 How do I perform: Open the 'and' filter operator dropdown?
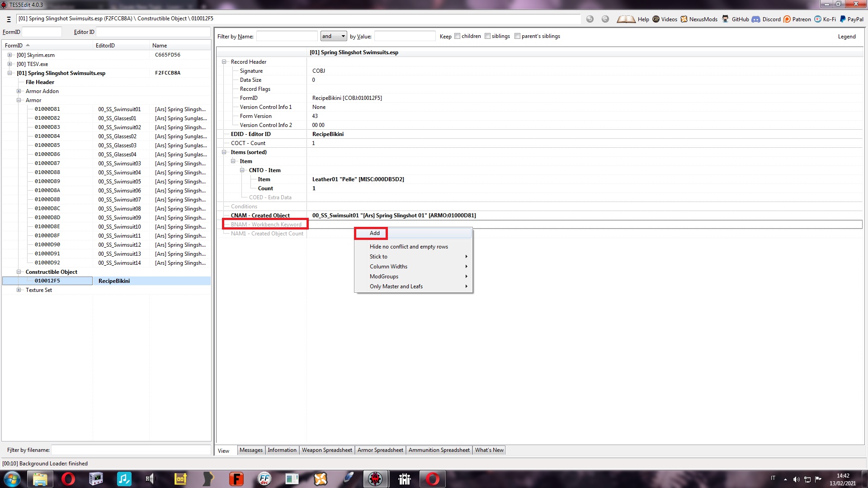point(334,36)
